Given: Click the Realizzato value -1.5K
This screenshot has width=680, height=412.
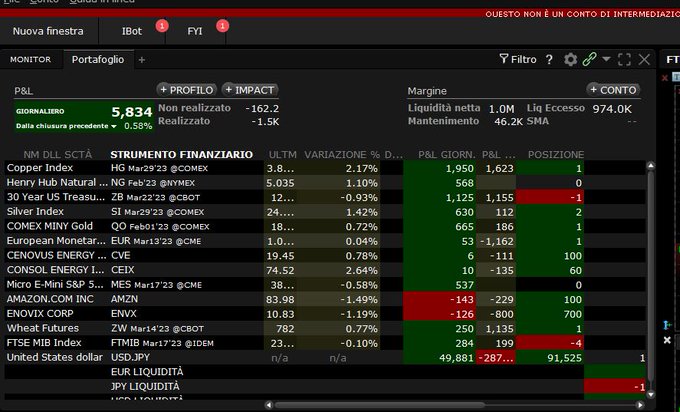Looking at the screenshot, I should 265,121.
